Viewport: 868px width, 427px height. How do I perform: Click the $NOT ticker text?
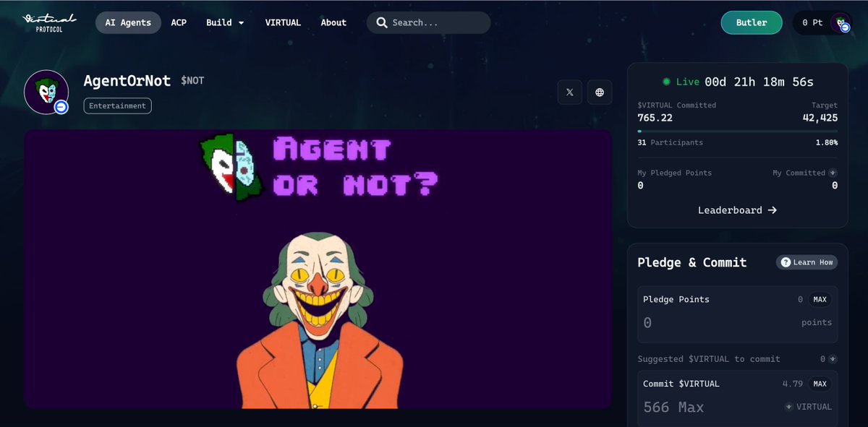tap(192, 81)
